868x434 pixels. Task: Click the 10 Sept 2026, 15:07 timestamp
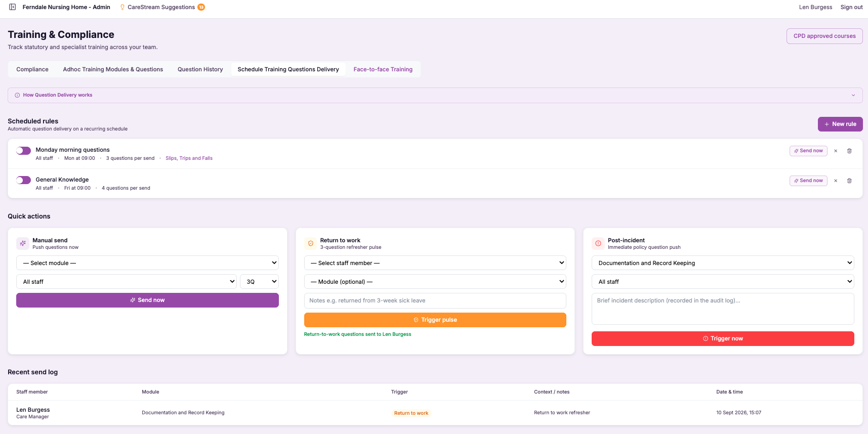[738, 413]
